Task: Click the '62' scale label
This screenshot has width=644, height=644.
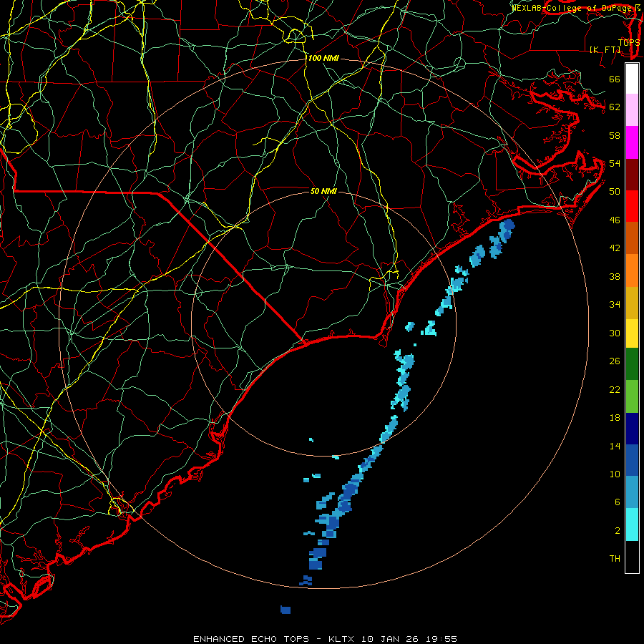Action: coord(615,107)
